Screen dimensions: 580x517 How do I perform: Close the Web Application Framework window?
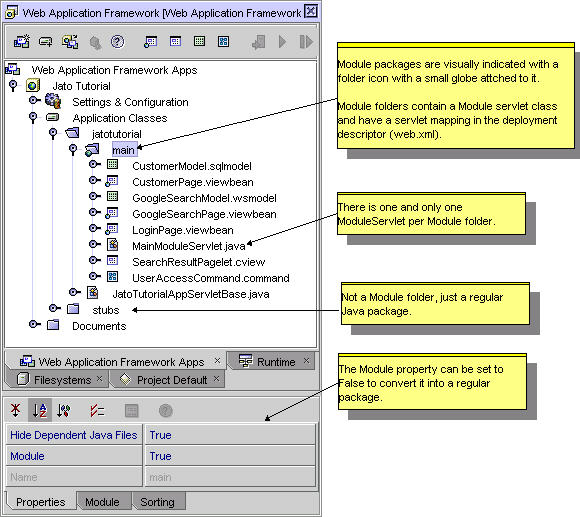pos(311,11)
